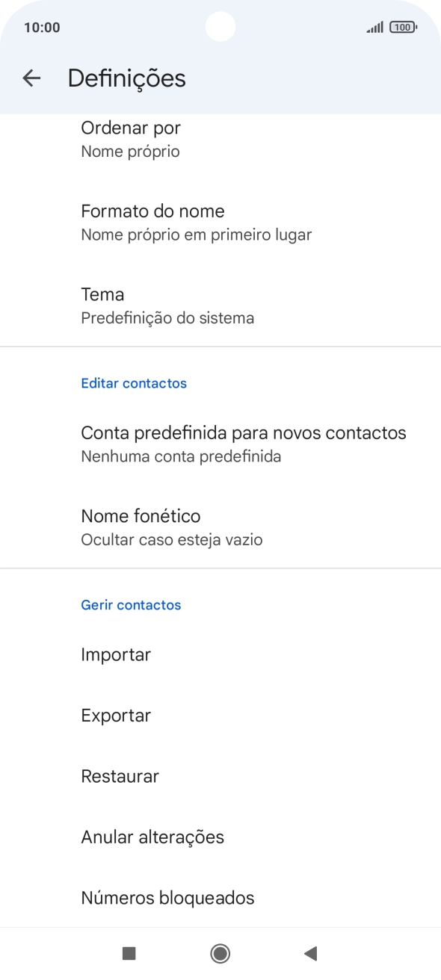Open the Formato do nome setting
Viewport: 441px width, 980px height.
click(220, 222)
